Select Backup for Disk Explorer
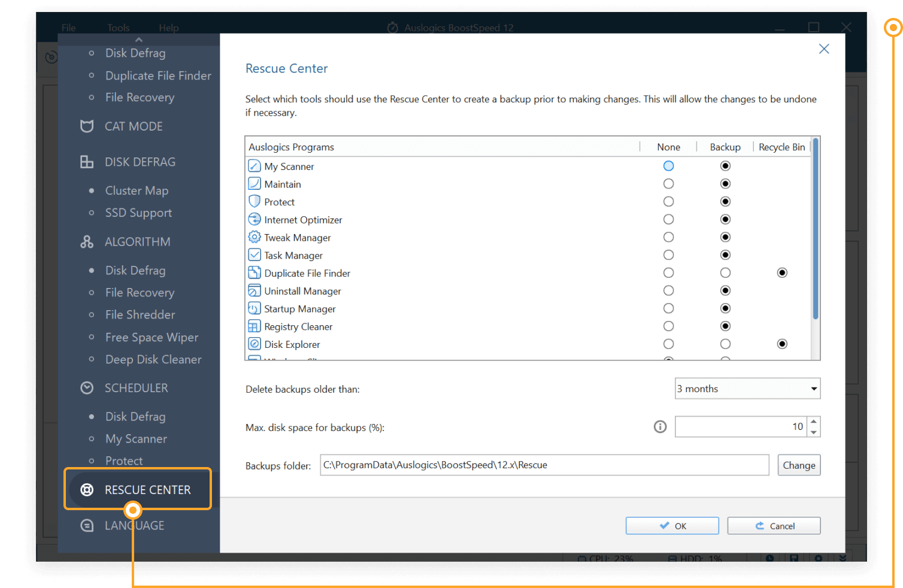 tap(725, 344)
